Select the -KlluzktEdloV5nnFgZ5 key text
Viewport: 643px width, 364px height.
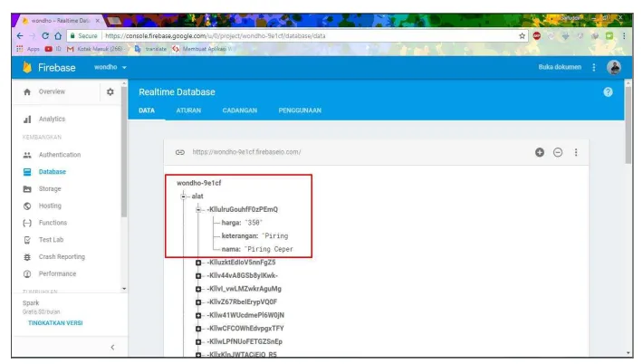pos(241,262)
